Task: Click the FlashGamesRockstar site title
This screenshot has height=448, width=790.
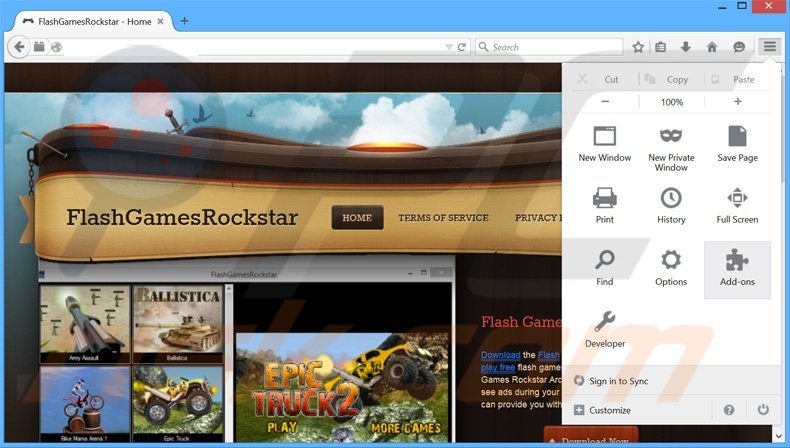Action: (182, 217)
